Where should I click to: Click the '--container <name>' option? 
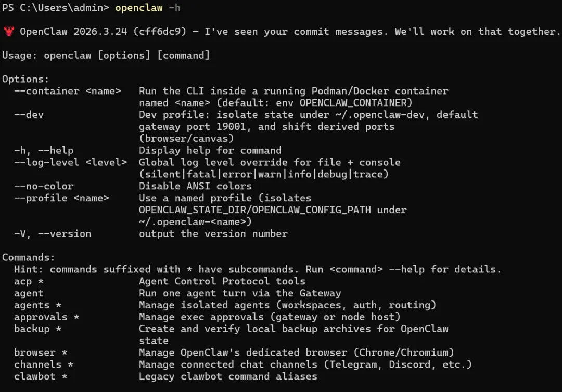click(68, 91)
